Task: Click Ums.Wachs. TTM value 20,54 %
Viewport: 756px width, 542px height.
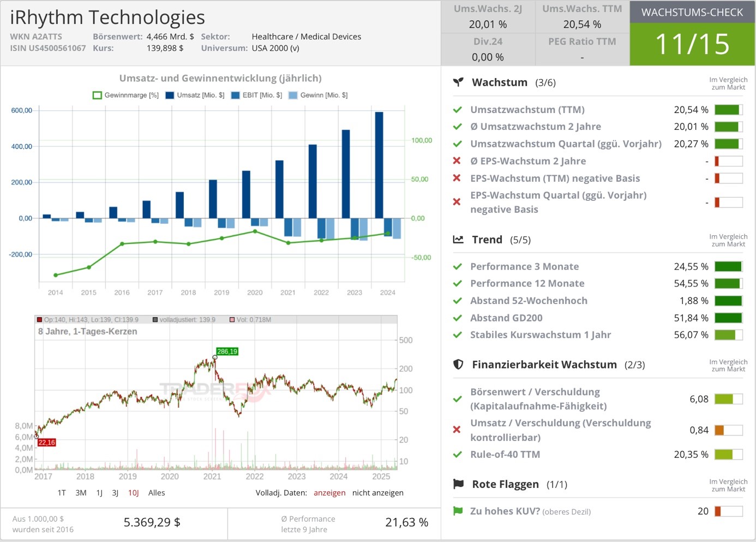Action: coord(582,25)
